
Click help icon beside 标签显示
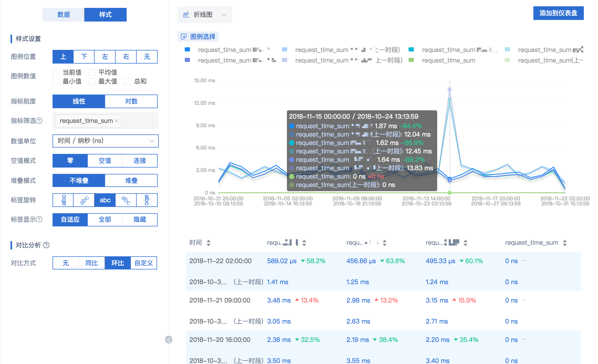39,219
